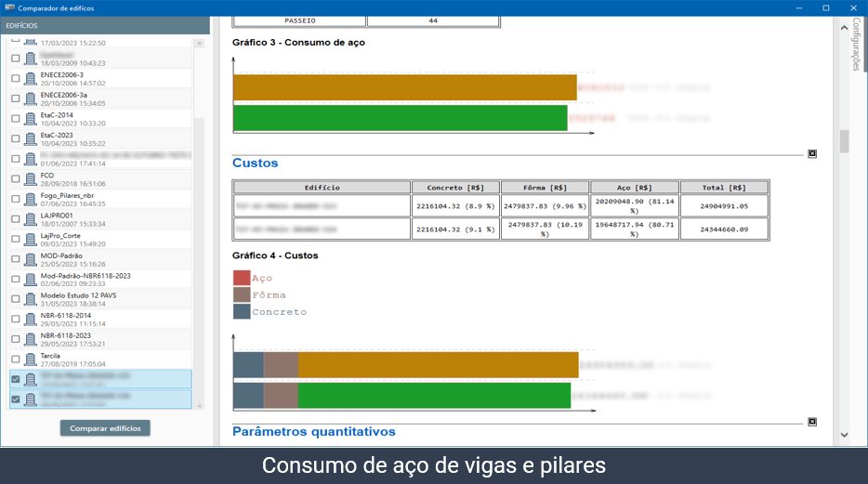Image resolution: width=868 pixels, height=484 pixels.
Task: Check the ENECE2006-3 building checkbox
Action: click(15, 79)
